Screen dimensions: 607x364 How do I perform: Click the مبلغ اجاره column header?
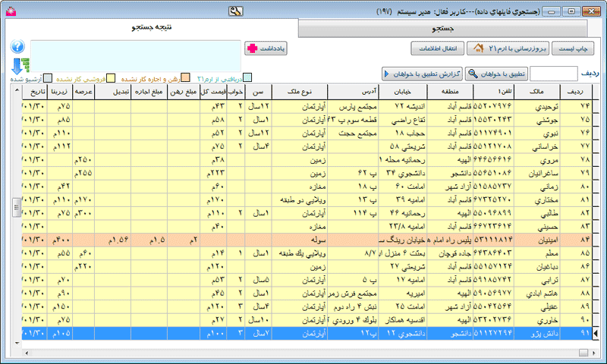[149, 92]
